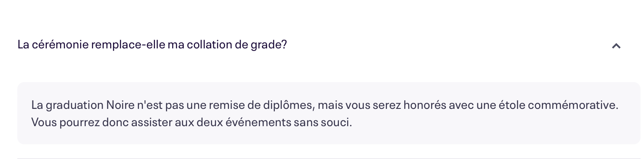Collapse the FAQ answer using the up chevron

tap(616, 45)
